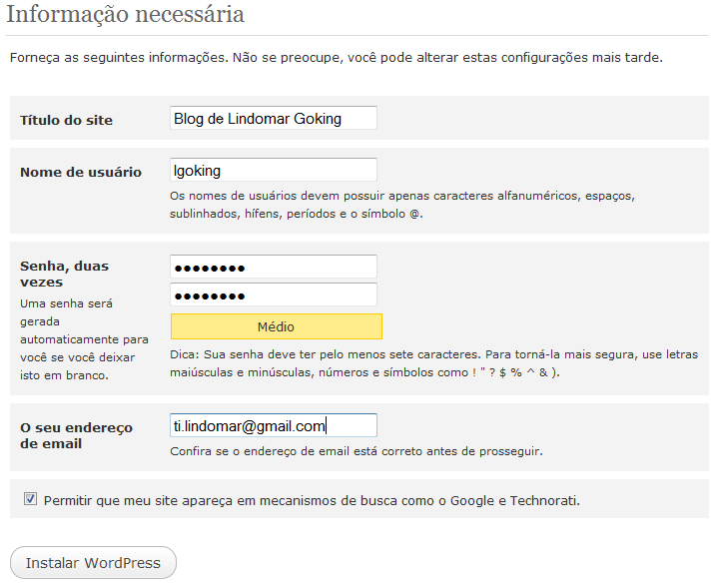Click the Instalar WordPress button
Viewport: 715px width, 588px height.
click(x=93, y=562)
